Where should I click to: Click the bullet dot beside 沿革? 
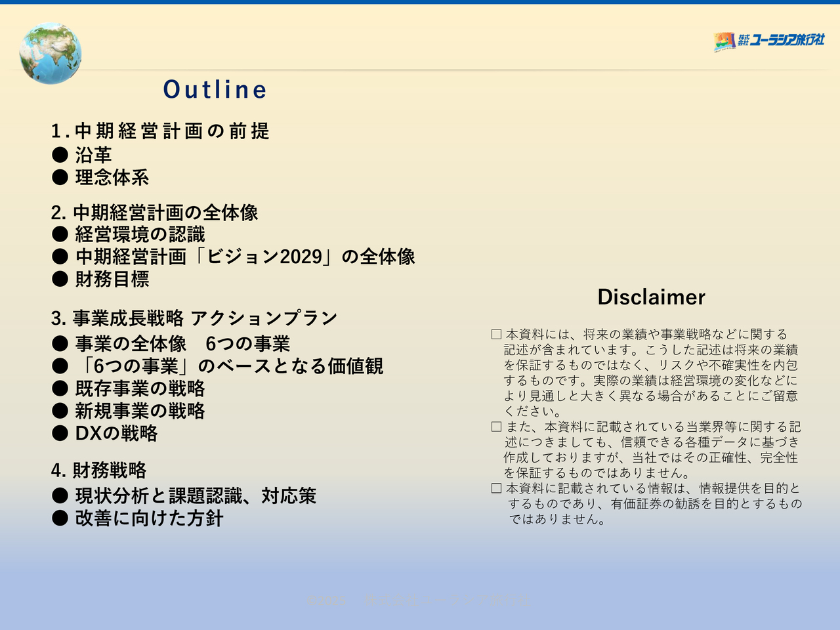pyautogui.click(x=60, y=155)
